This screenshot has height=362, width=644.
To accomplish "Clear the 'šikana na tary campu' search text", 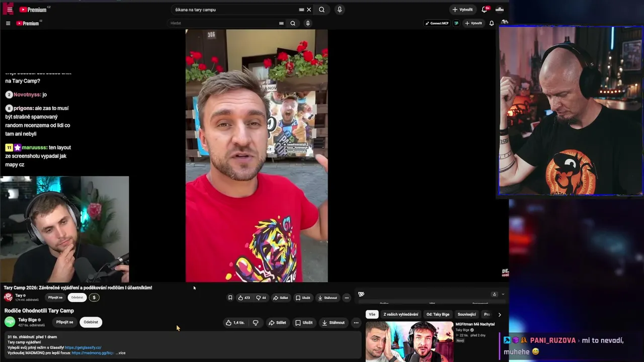I will (309, 10).
